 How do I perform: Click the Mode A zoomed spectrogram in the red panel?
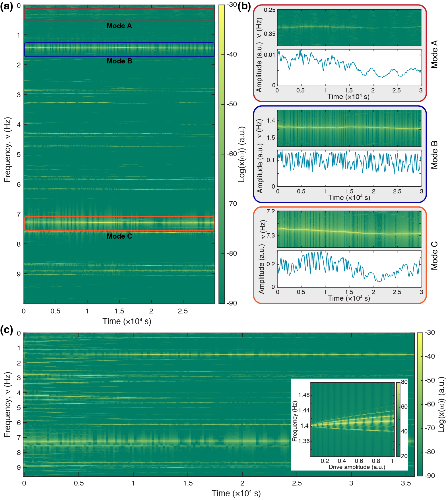pyautogui.click(x=349, y=28)
